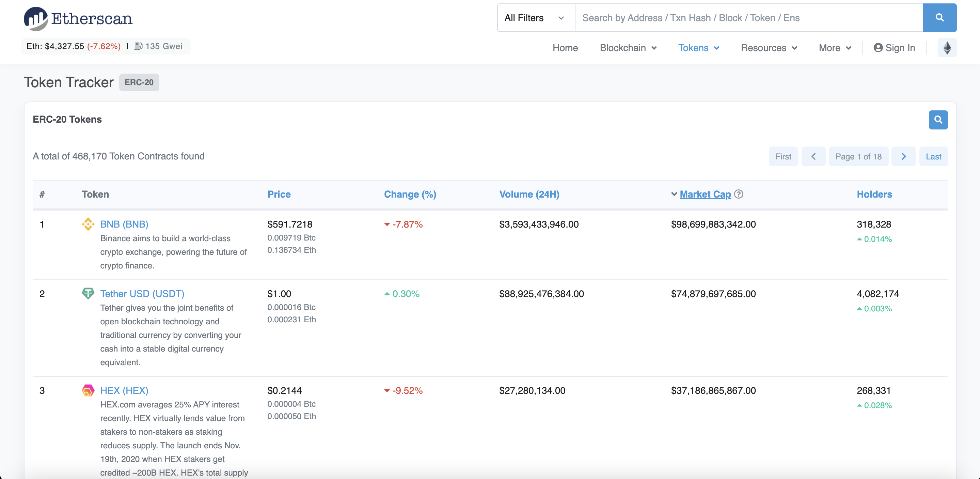Click Tether market cap $74,879,697,685.00

pos(713,294)
